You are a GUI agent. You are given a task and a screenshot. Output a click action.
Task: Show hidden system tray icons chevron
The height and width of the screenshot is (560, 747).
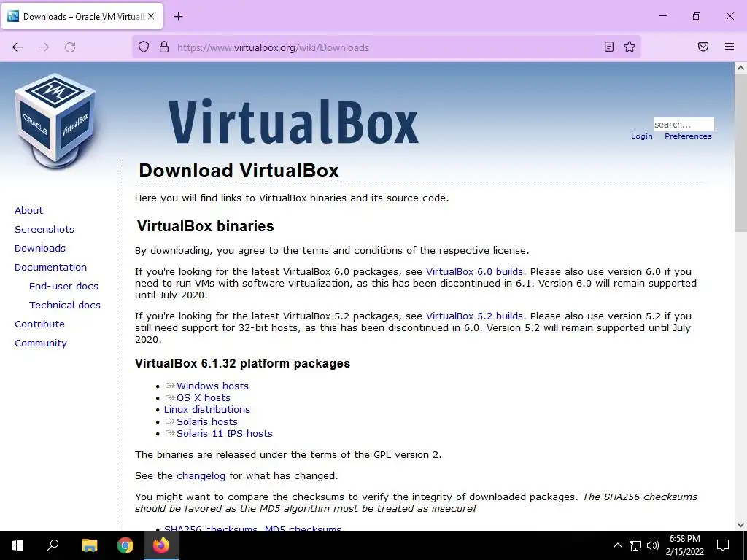coord(617,545)
